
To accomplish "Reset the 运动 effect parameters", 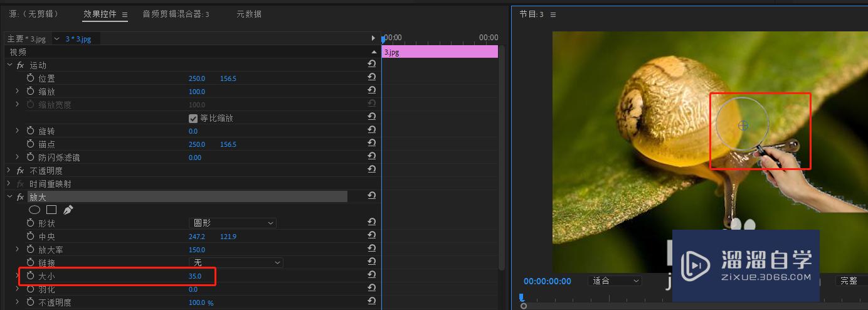I will pos(371,65).
